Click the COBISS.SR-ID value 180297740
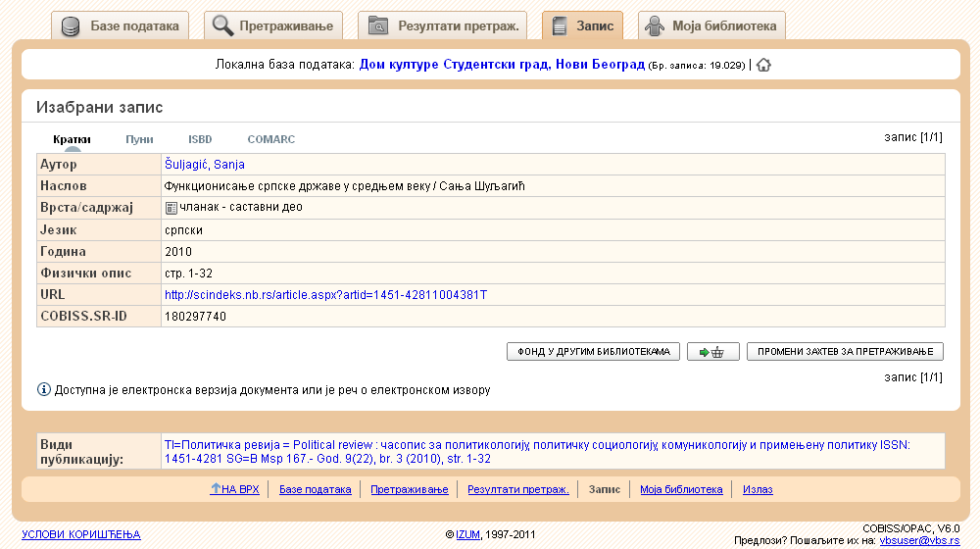Screen dimensions: 980x549 [195, 317]
